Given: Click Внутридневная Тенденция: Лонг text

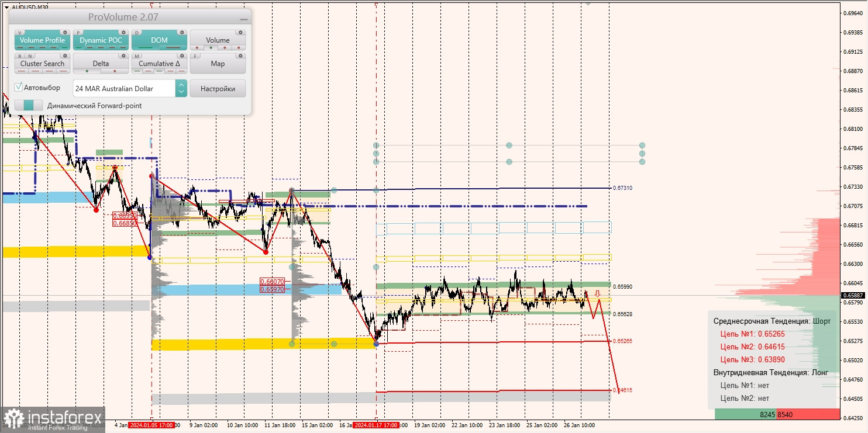Looking at the screenshot, I should (x=771, y=372).
